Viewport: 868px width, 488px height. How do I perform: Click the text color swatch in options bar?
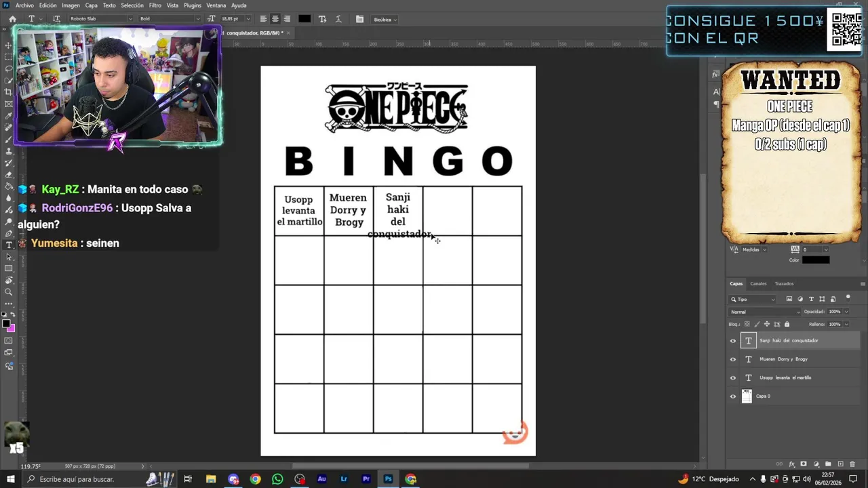tap(304, 19)
